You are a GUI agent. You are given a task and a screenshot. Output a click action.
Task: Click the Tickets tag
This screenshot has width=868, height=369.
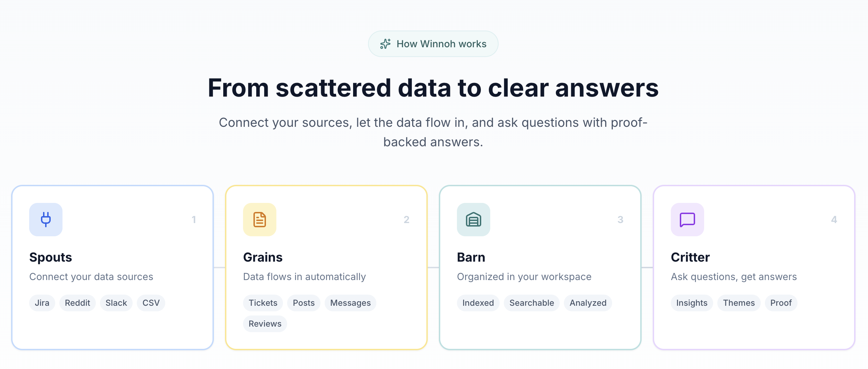[263, 303]
